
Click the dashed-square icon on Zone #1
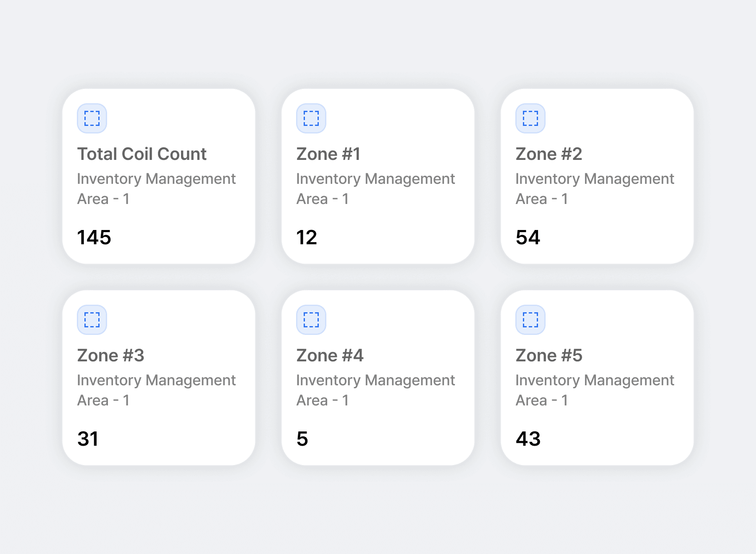pos(311,118)
